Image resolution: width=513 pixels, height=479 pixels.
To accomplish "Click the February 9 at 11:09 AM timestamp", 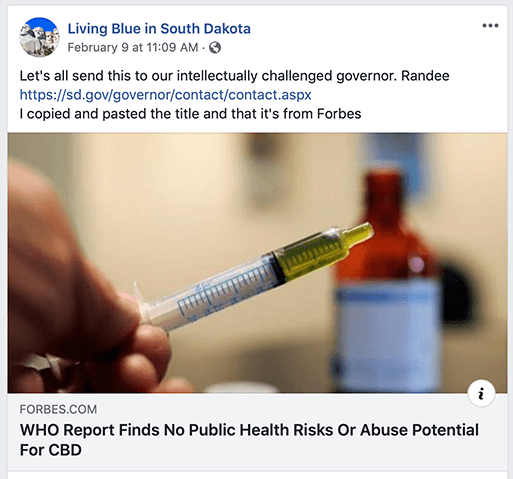I will click(x=133, y=48).
